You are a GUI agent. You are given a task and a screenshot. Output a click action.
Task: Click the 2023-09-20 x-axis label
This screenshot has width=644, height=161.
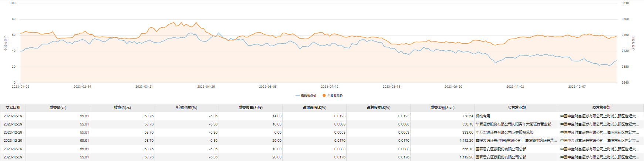click(453, 87)
